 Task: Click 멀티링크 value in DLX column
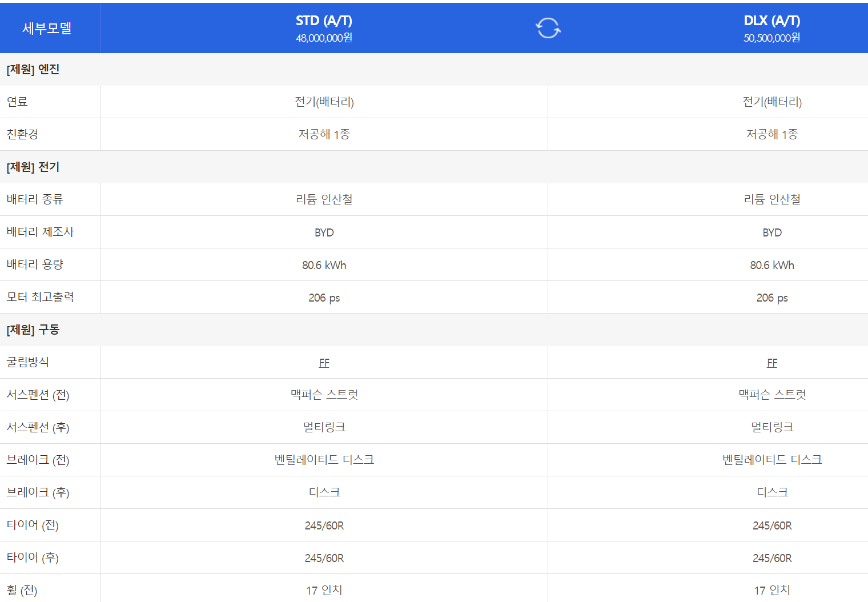pyautogui.click(x=772, y=427)
